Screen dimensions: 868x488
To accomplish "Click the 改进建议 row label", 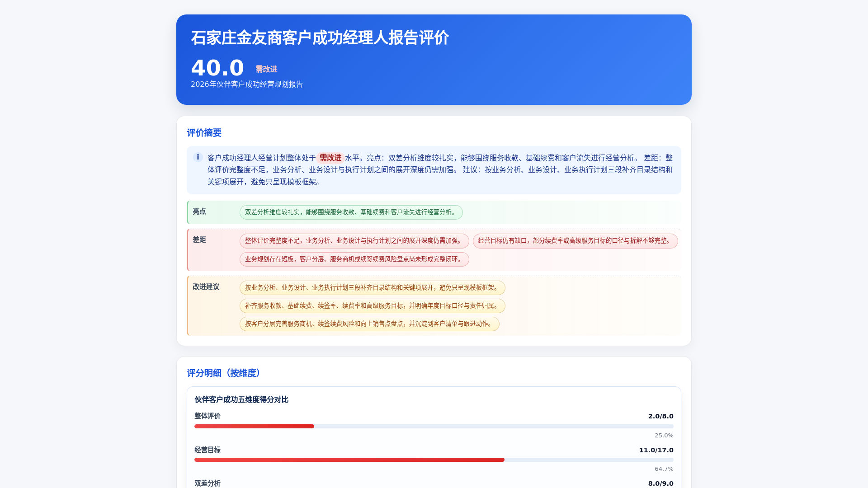I will pos(206,287).
